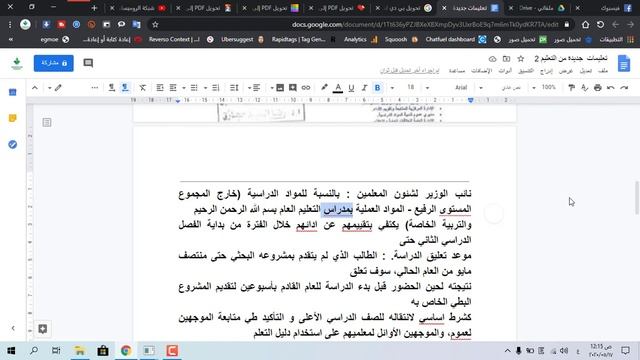This screenshot has width=640, height=360.
Task: Click the vertical document scrollbar
Action: [x=637, y=197]
